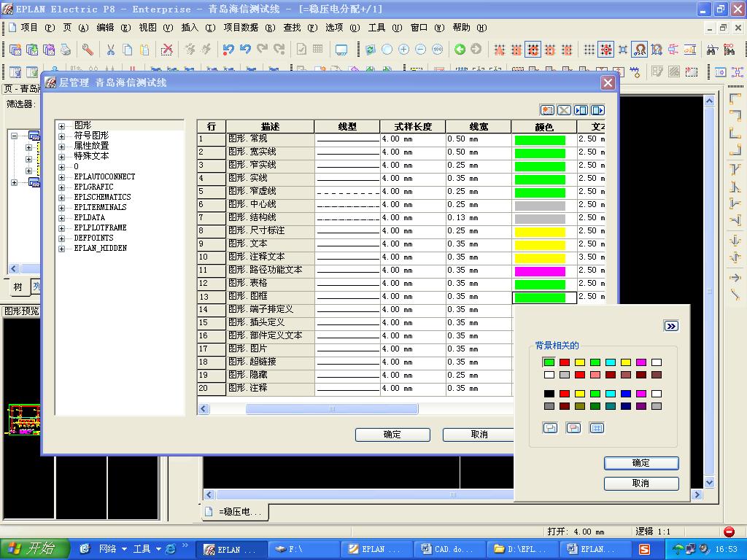Click the Import layers icon in dialog
Viewport: 747px width, 560px height.
pyautogui.click(x=581, y=110)
